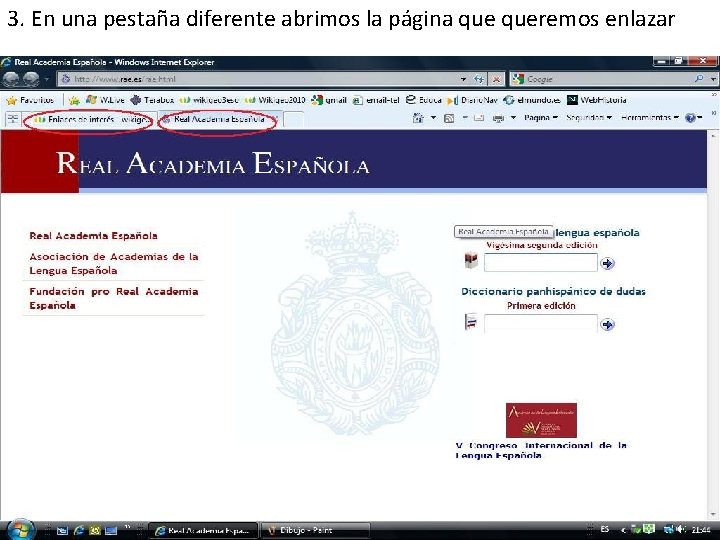
Task: Click the Print icon in command bar
Action: [x=498, y=118]
